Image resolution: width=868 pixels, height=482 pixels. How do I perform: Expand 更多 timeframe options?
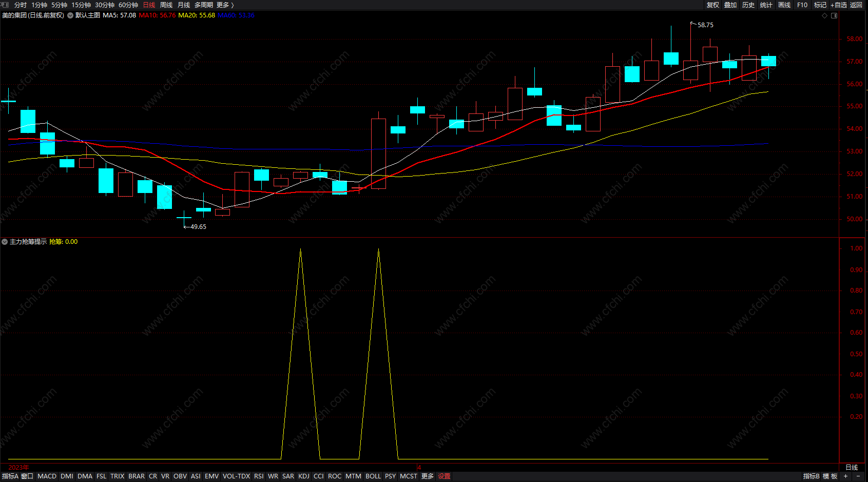[225, 5]
